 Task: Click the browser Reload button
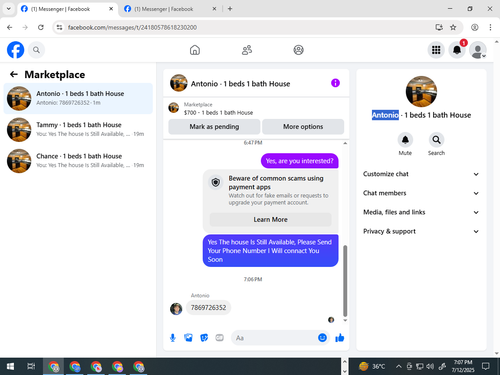click(x=41, y=27)
